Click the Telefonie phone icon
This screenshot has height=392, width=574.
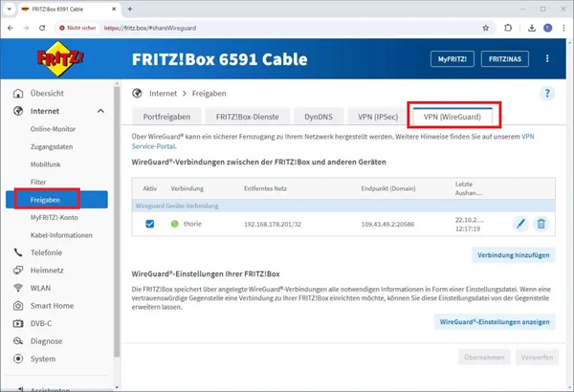18,252
